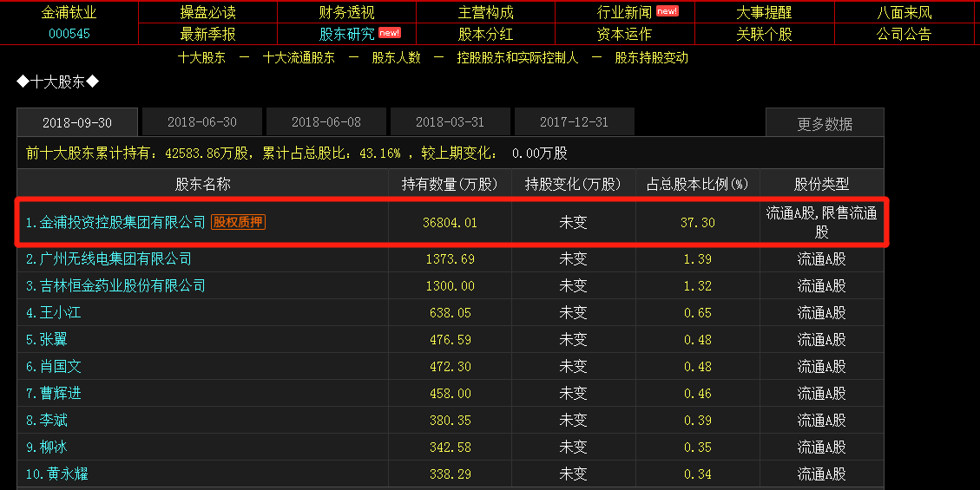The image size is (980, 490).
Task: Open the 关联个股 section
Action: tap(764, 35)
